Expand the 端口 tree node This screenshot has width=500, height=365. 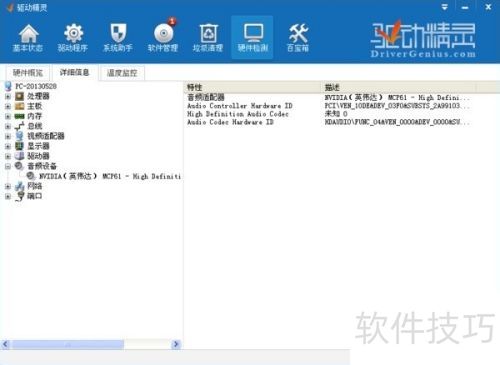8,196
